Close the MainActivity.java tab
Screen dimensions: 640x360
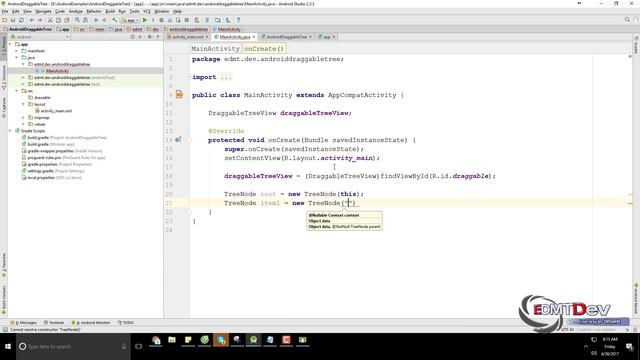tap(253, 37)
